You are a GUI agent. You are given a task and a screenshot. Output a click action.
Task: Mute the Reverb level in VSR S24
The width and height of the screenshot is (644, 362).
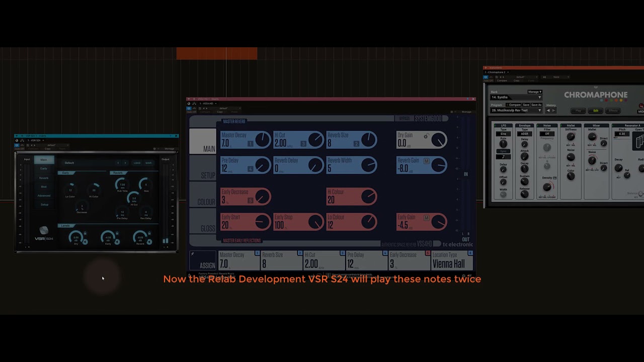[149, 242]
